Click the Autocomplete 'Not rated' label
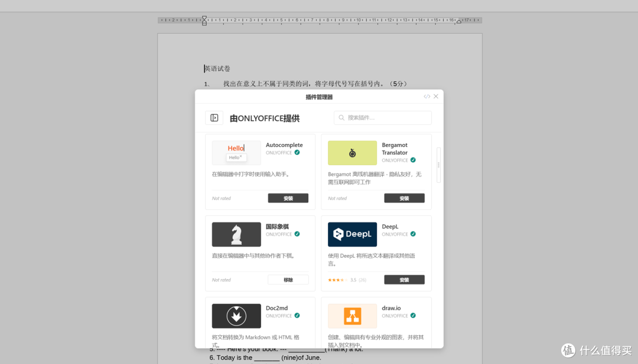The height and width of the screenshot is (364, 638). tap(222, 198)
